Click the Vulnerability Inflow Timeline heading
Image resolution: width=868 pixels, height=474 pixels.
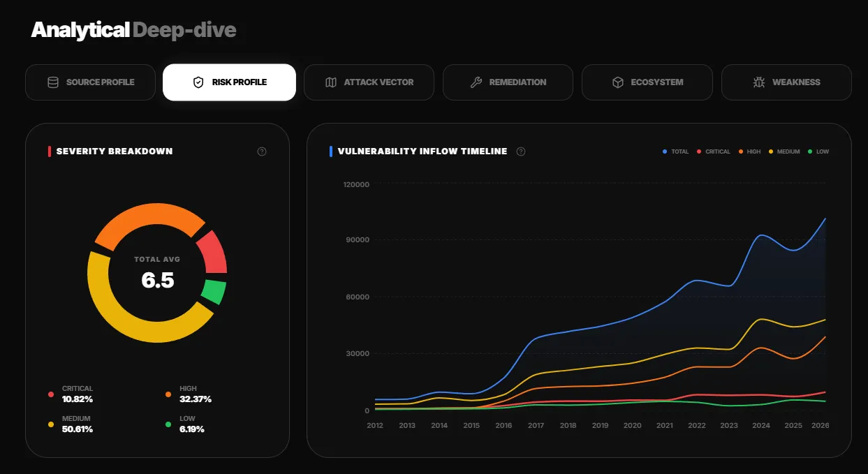422,151
